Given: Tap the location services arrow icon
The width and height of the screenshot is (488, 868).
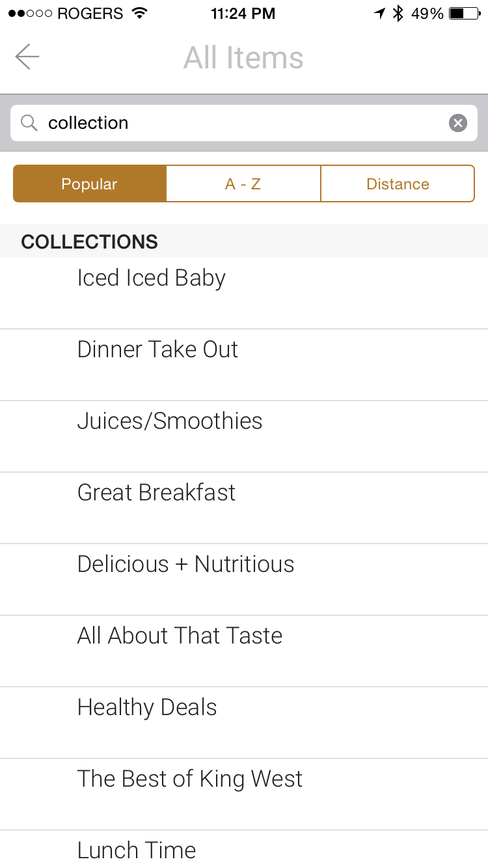Looking at the screenshot, I should pos(379,14).
